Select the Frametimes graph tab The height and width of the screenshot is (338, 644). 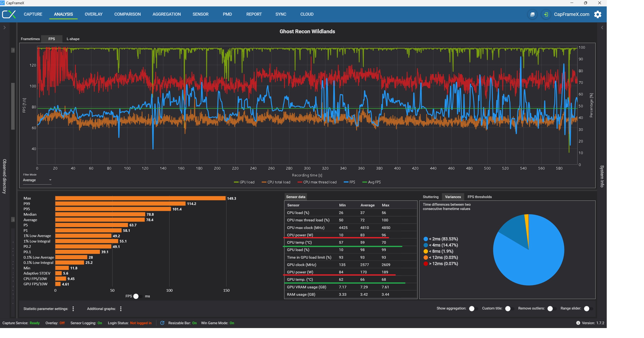click(x=30, y=39)
